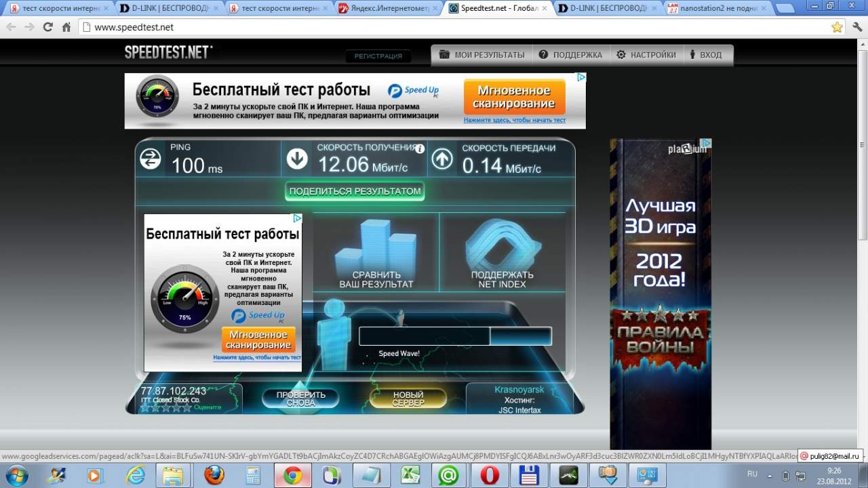868x488 pixels.
Task: Reload the Speedtest page
Action: tap(48, 27)
